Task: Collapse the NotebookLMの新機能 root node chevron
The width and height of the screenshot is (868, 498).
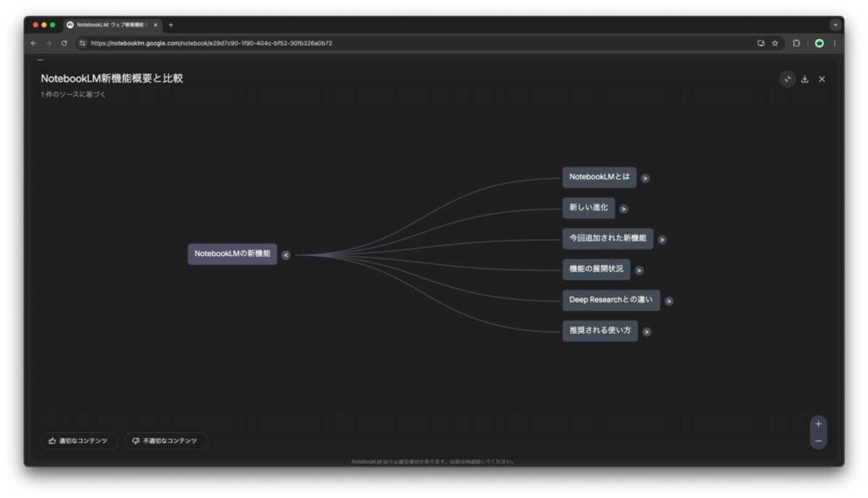Action: pos(286,255)
